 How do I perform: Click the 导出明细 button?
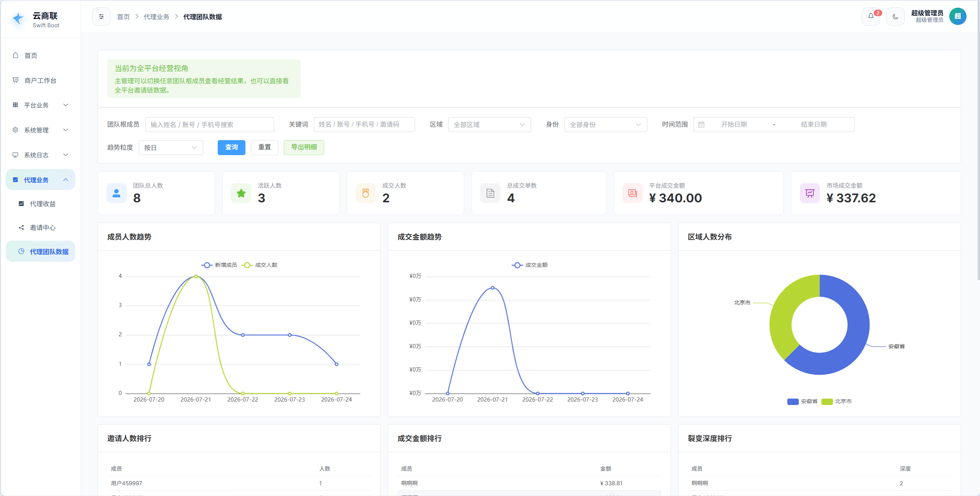point(304,147)
